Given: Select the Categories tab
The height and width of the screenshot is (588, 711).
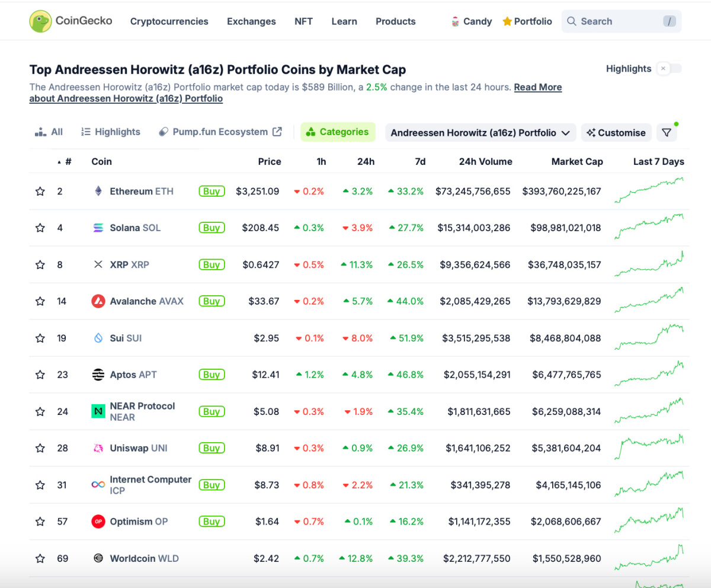Looking at the screenshot, I should pos(338,132).
